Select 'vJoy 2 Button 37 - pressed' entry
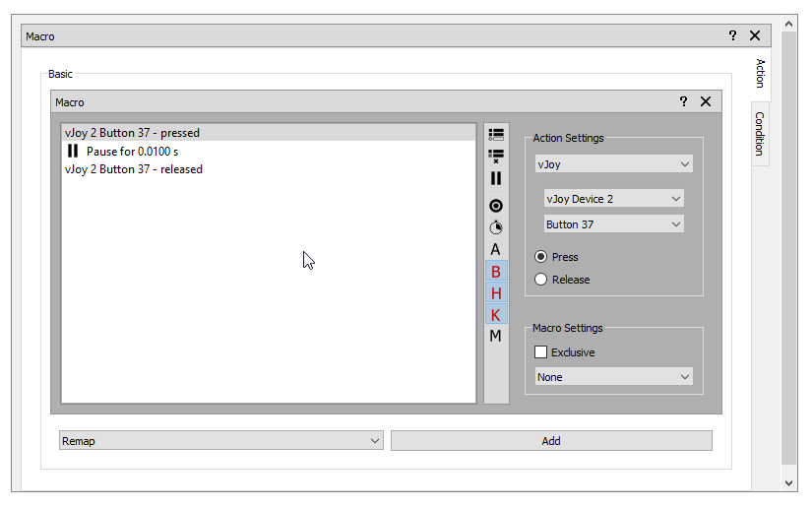This screenshot has width=812, height=508. (269, 133)
